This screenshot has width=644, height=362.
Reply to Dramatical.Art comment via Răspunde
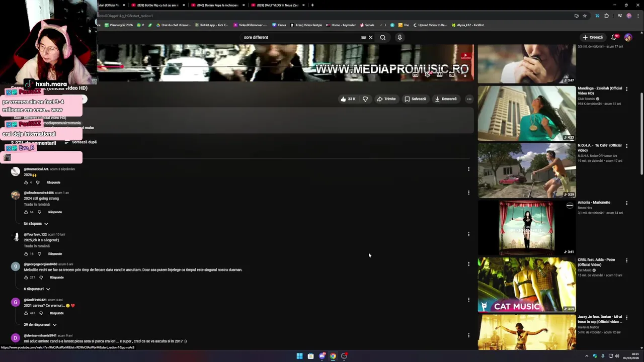coord(53,183)
